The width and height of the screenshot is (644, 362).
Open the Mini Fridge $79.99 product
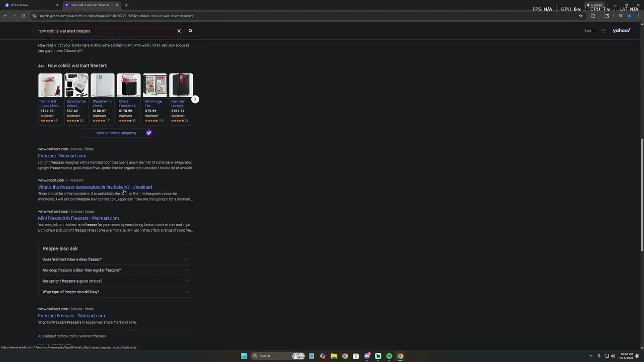tap(155, 99)
